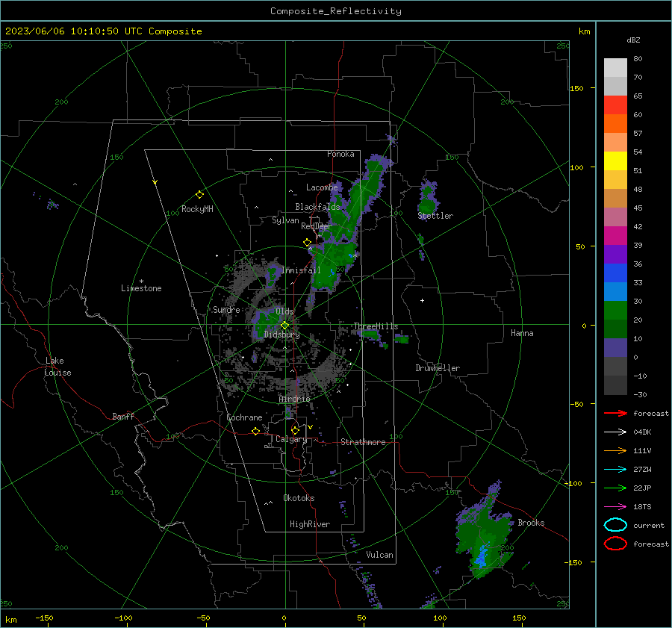Click the yellow diamond marker below Cochrane
This screenshot has width=672, height=628.
pos(255,431)
